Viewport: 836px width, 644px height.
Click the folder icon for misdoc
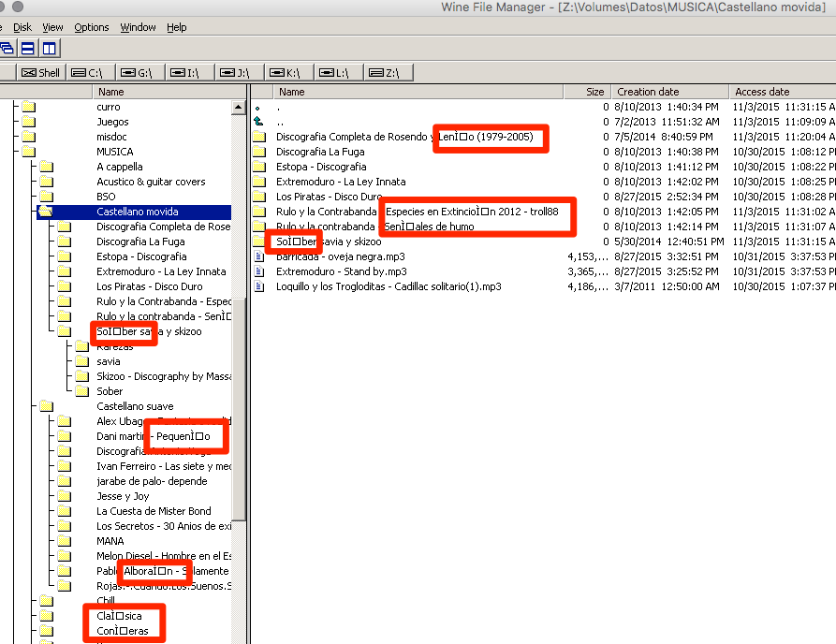pos(29,137)
